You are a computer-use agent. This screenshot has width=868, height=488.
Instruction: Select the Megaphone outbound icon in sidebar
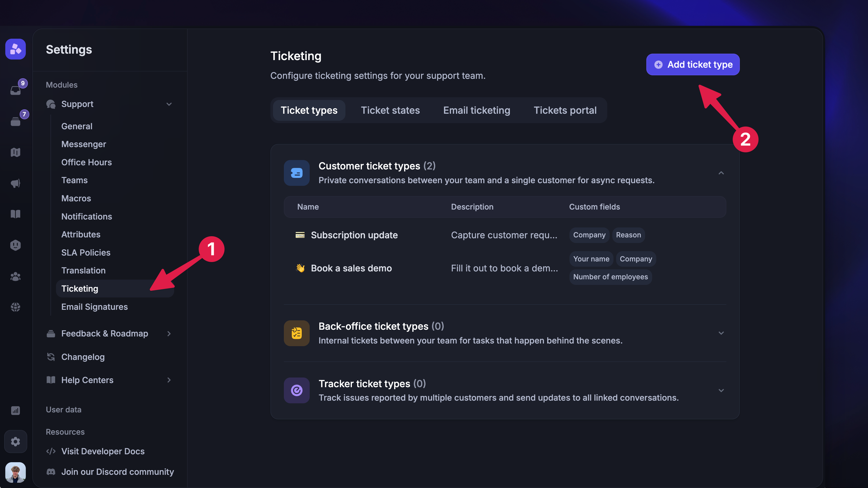coord(15,183)
